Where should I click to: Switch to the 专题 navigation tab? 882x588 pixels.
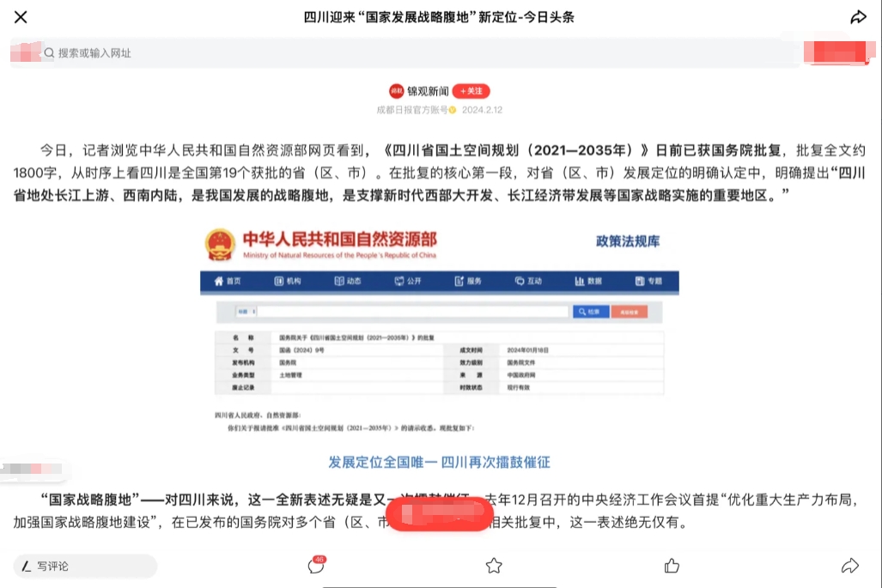641,281
